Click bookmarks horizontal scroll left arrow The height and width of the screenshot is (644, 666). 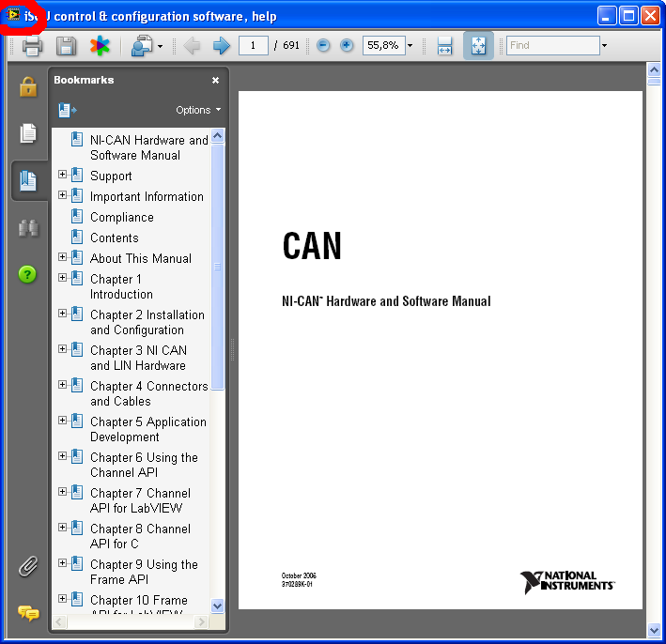tap(59, 621)
